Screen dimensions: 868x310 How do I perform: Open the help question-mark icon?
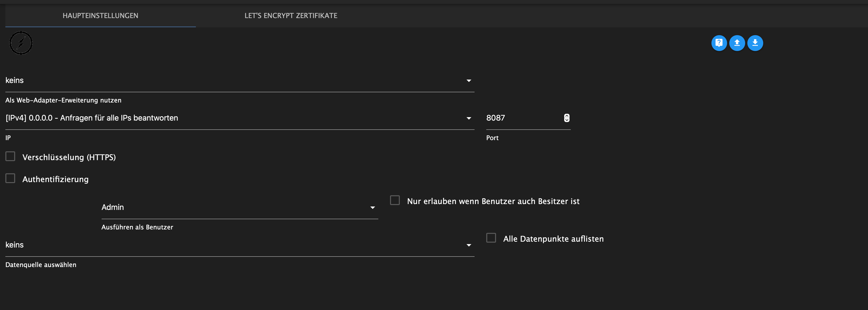(719, 43)
